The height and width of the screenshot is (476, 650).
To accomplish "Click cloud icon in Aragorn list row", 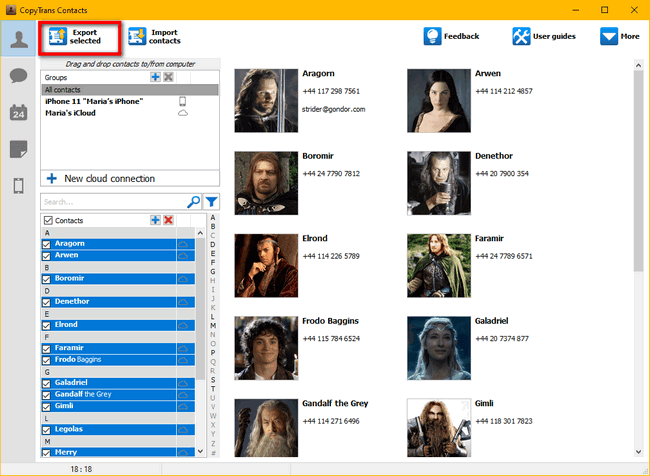I will point(183,244).
